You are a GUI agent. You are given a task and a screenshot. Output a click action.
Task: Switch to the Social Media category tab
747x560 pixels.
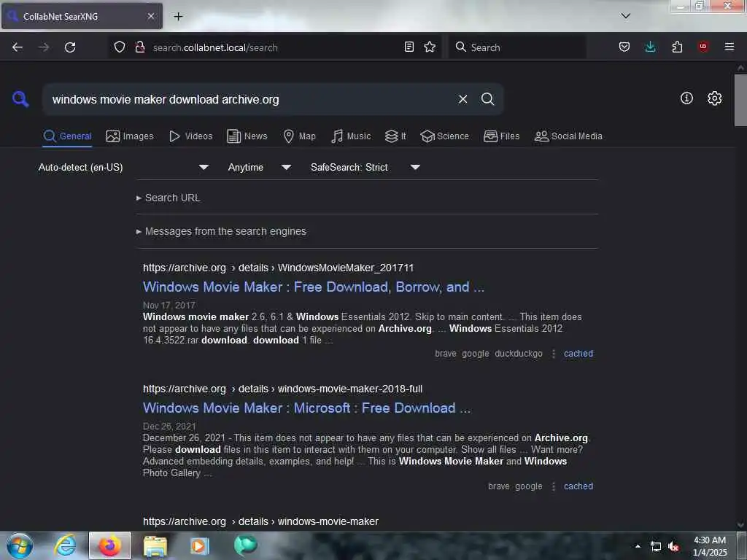(568, 136)
